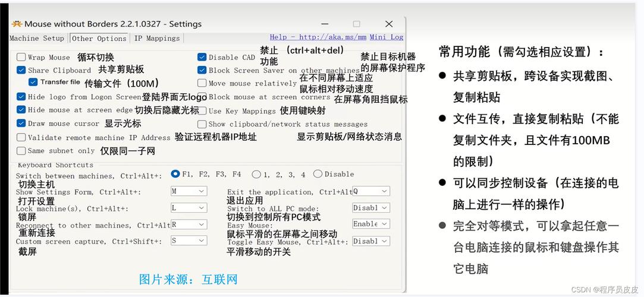Click the Easy Mouse: label

click(250, 226)
